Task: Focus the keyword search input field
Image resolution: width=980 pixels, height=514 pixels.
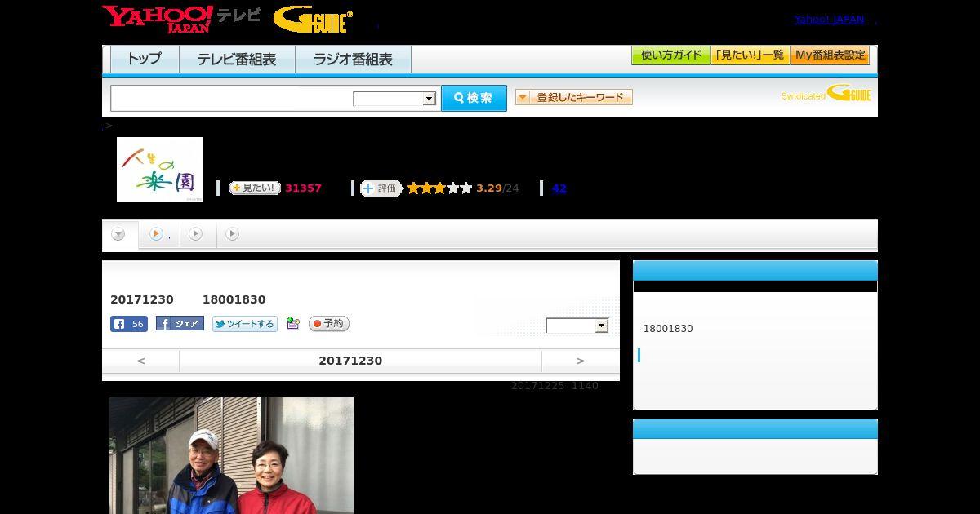Action: [231, 98]
